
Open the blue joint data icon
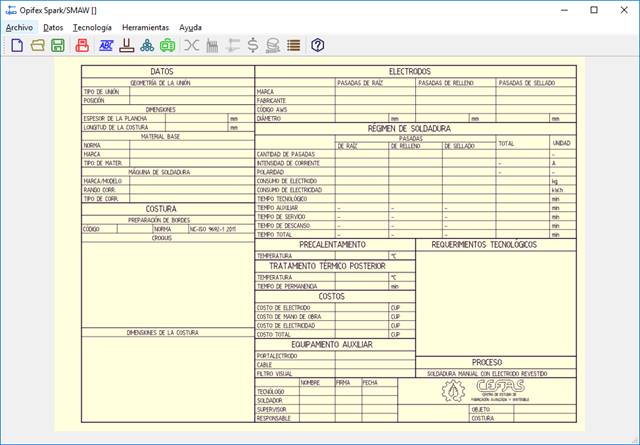click(105, 46)
